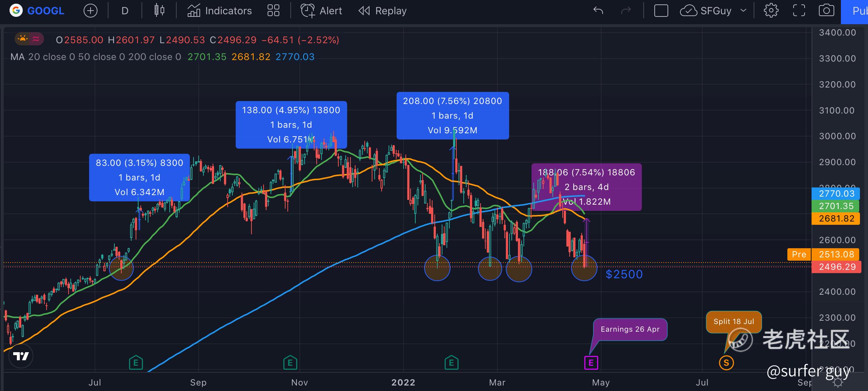Redo the last chart action
This screenshot has height=391, width=868.
626,11
